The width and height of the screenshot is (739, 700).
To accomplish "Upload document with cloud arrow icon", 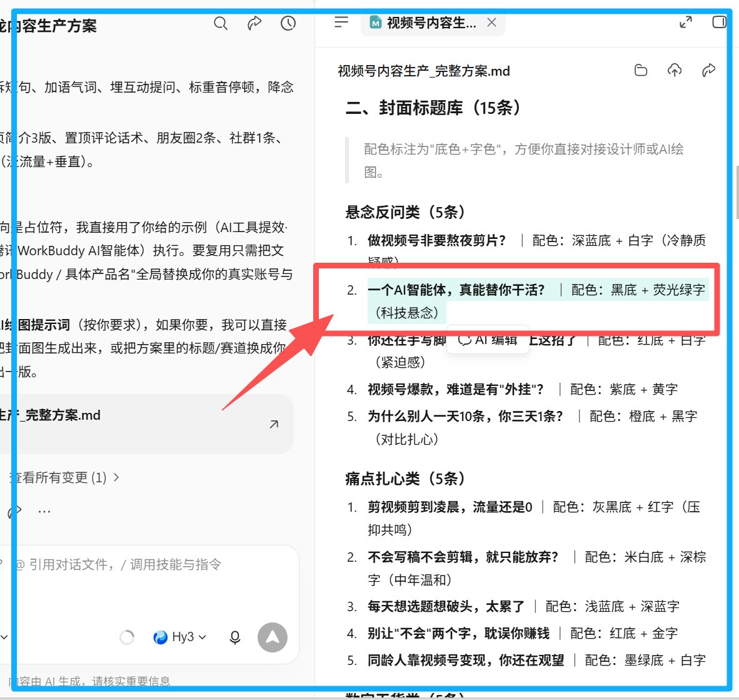I will point(675,71).
